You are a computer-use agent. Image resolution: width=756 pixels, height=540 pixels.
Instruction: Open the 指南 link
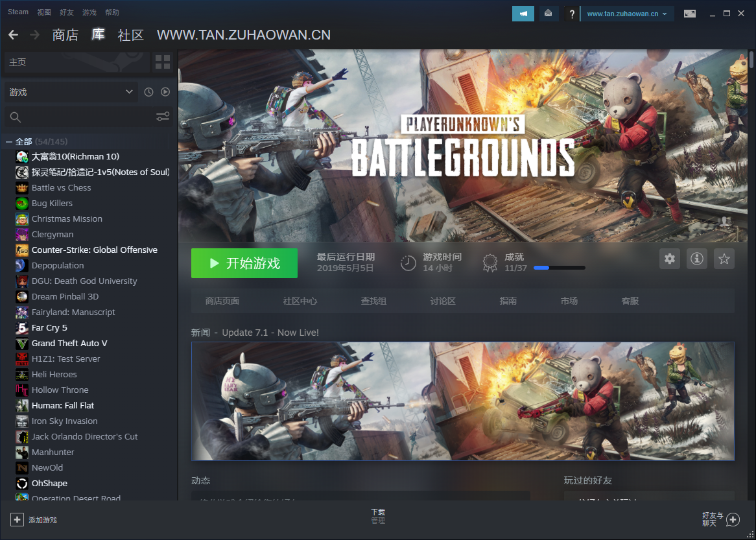tap(508, 301)
